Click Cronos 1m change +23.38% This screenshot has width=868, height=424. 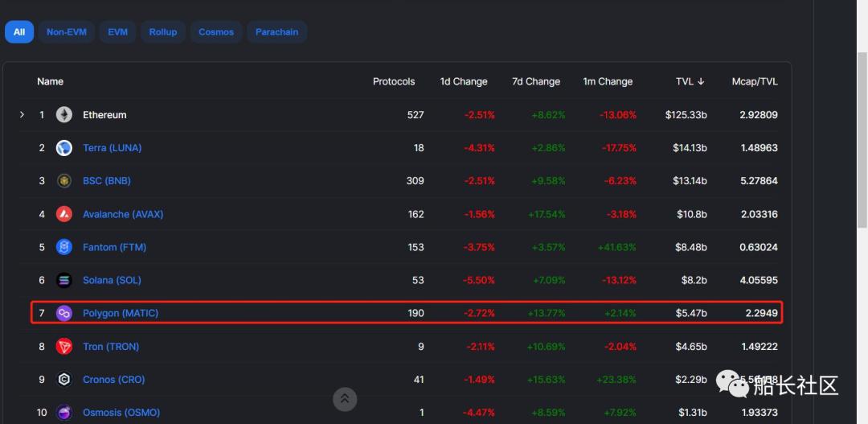616,380
